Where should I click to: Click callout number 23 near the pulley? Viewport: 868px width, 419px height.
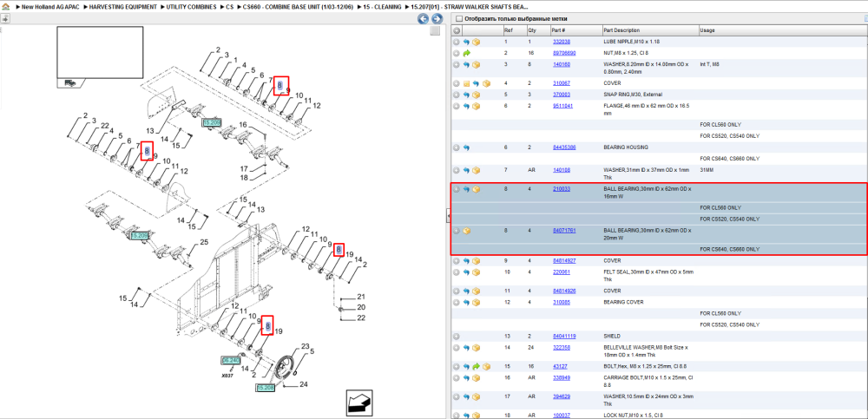point(305,346)
